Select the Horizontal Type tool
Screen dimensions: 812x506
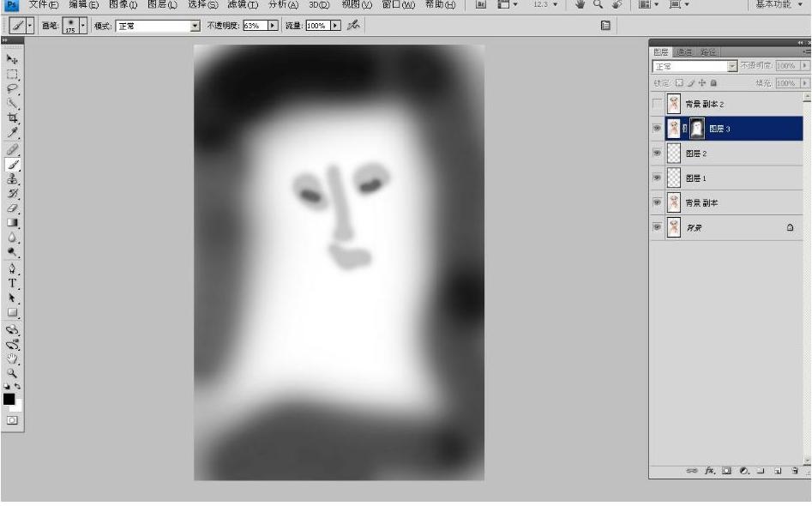[x=12, y=283]
